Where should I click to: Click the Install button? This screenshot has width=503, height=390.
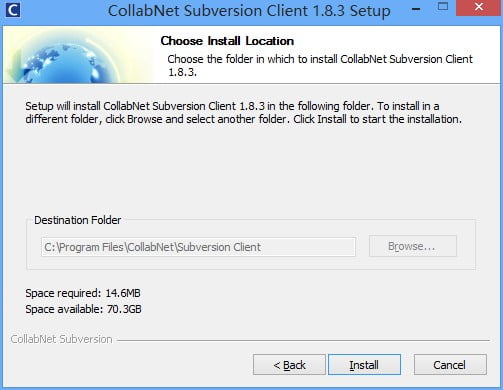click(364, 365)
